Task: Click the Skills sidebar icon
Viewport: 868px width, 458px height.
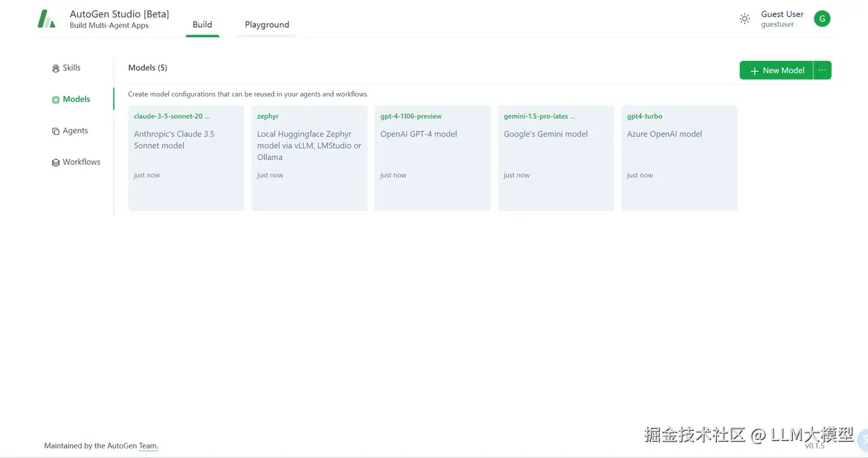Action: point(56,69)
